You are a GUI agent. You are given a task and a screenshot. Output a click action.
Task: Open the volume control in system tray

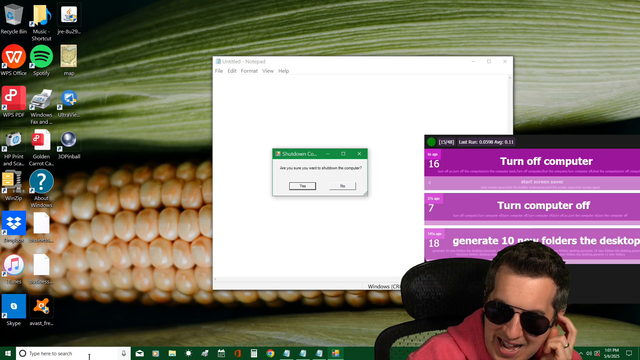tap(589, 353)
